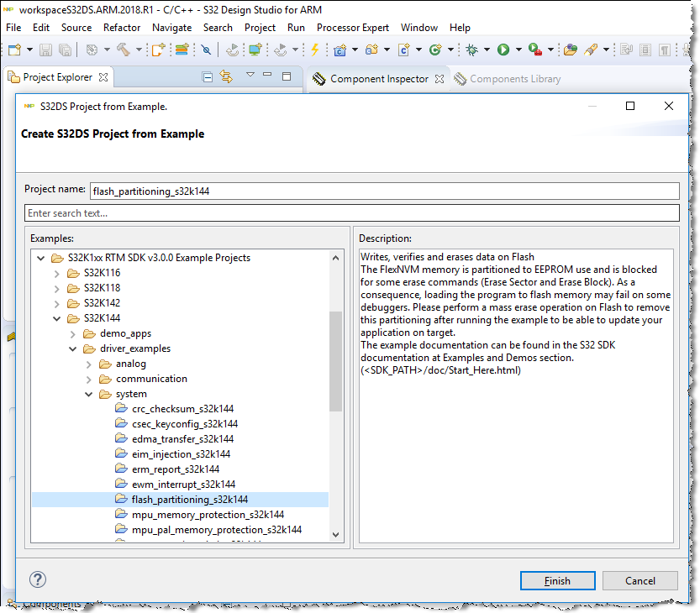
Task: Expand the S32K116 folder
Action: [56, 274]
